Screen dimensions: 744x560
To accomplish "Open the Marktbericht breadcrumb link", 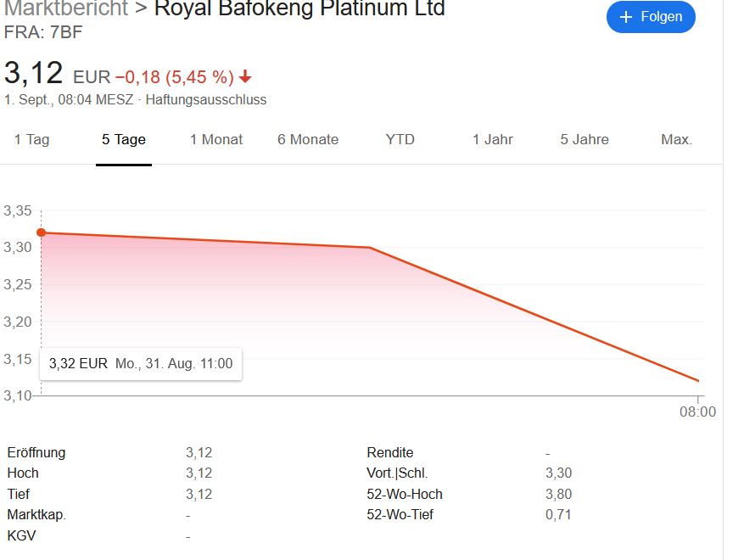I will [66, 9].
